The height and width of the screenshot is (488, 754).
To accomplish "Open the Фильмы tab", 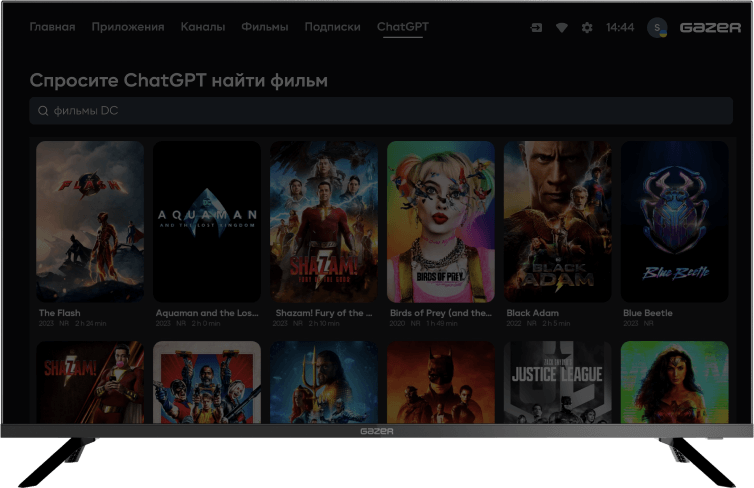I will (264, 27).
